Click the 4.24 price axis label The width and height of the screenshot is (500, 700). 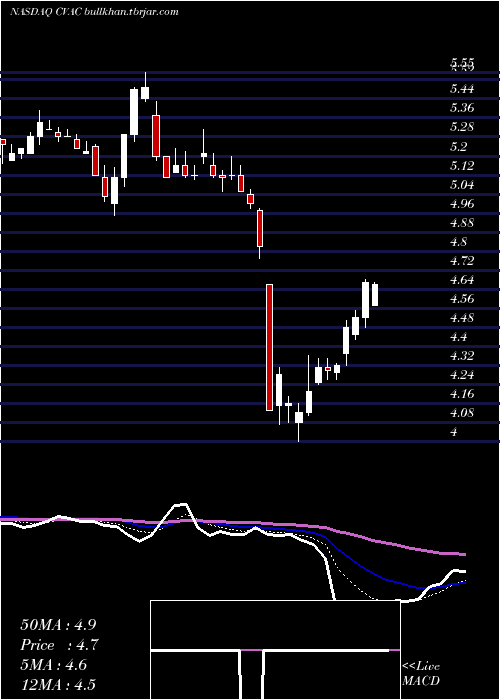[x=462, y=375]
